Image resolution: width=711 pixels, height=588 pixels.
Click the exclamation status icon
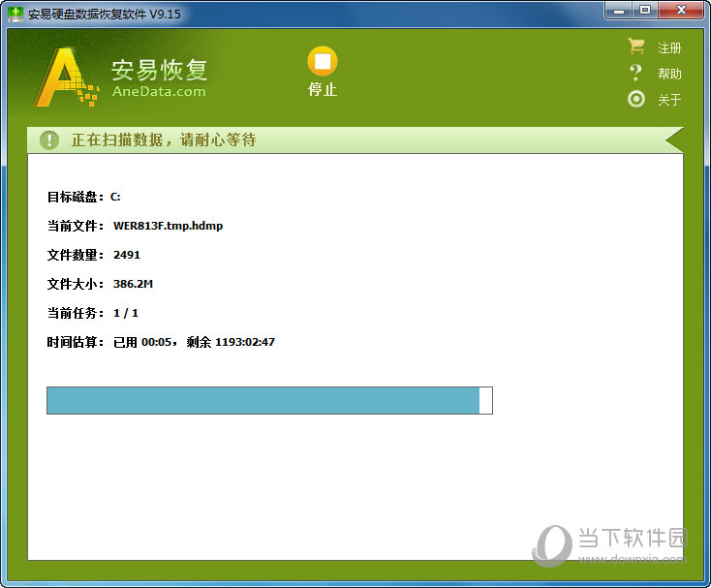click(49, 140)
